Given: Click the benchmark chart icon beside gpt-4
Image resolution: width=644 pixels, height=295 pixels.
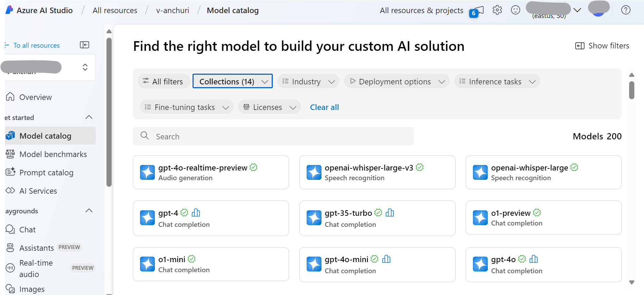Looking at the screenshot, I should [196, 213].
